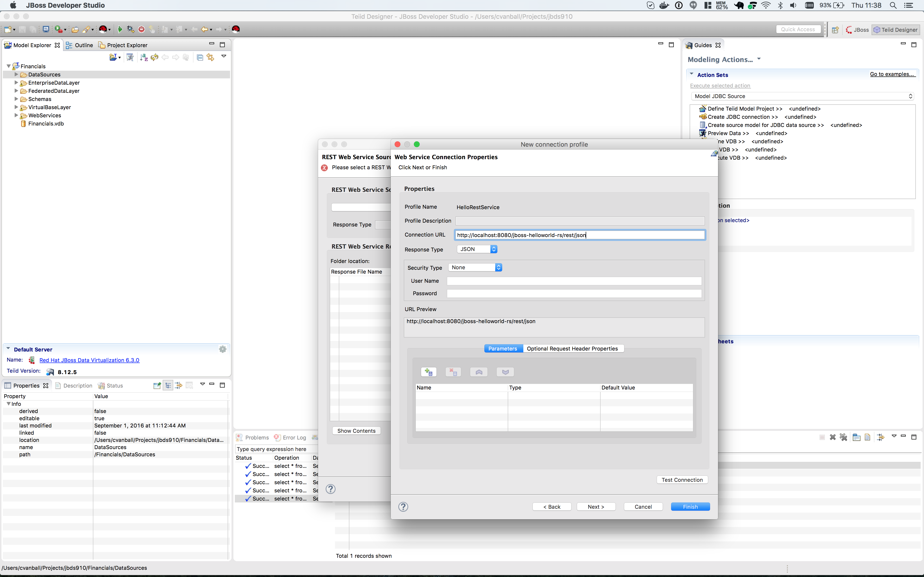Click the Finish button
Image resolution: width=924 pixels, height=577 pixels.
(690, 507)
